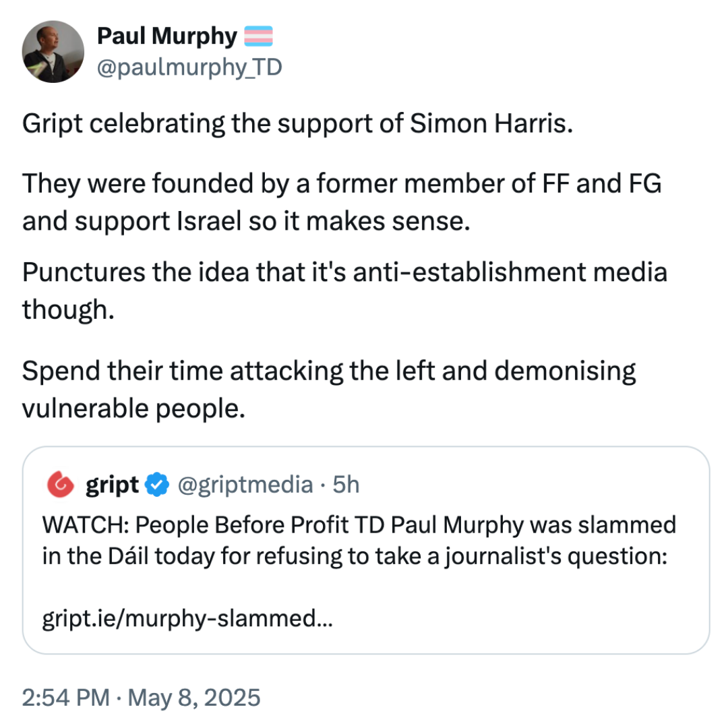Click the 5h timestamp on the quoted tweet

pos(346,485)
